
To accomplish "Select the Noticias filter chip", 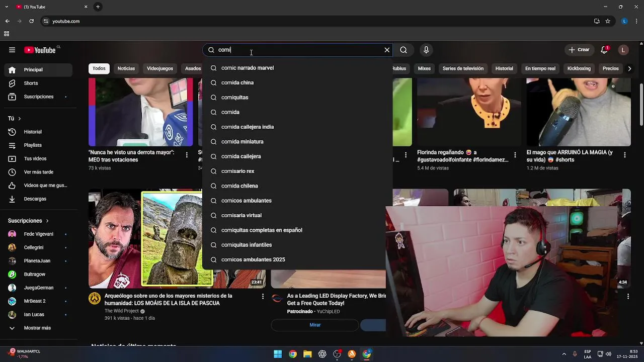I will tap(126, 68).
